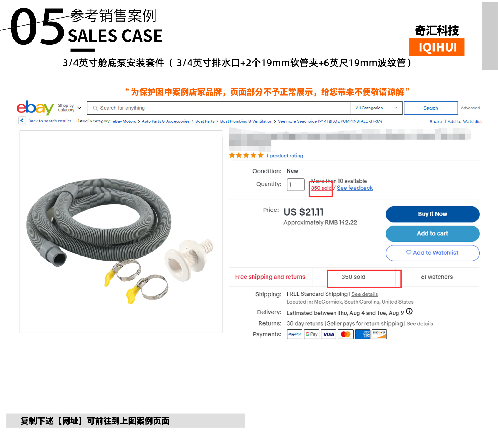Click the search magnifier icon
Image resolution: width=498 pixels, height=448 pixels.
(95, 108)
